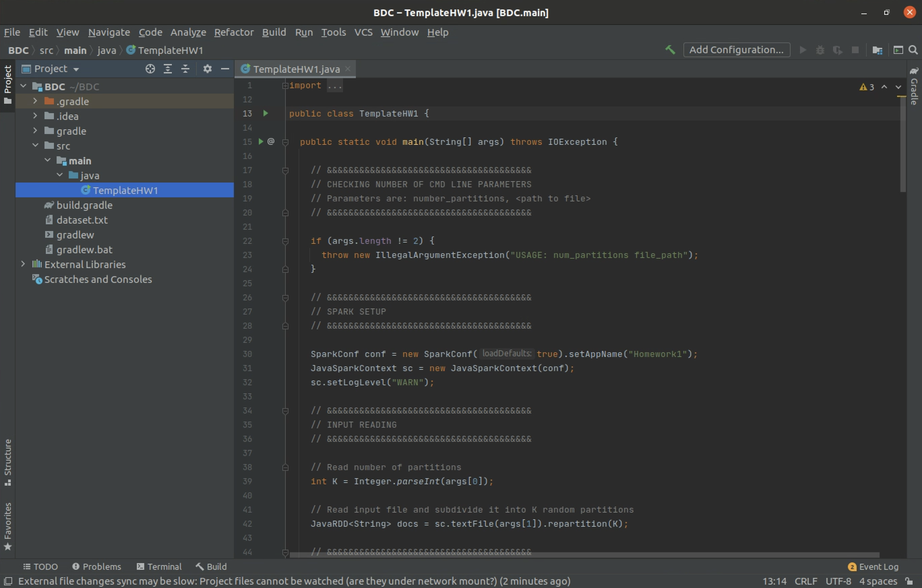Collapse the main folder
The height and width of the screenshot is (588, 922).
[x=48, y=160]
